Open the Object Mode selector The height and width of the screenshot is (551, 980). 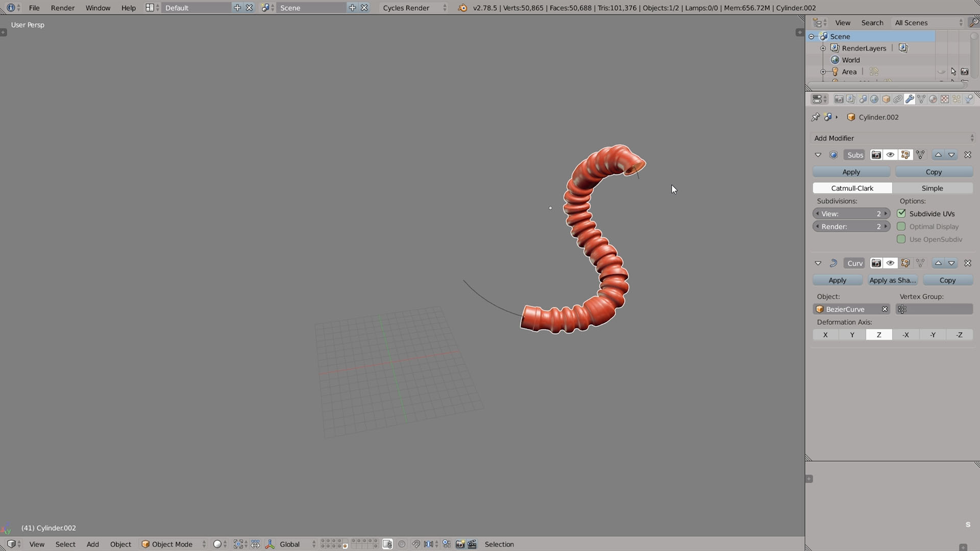tap(174, 544)
